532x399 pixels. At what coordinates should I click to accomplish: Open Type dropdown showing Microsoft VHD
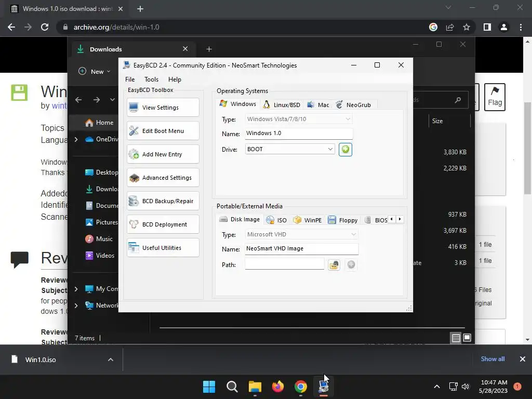pos(302,234)
